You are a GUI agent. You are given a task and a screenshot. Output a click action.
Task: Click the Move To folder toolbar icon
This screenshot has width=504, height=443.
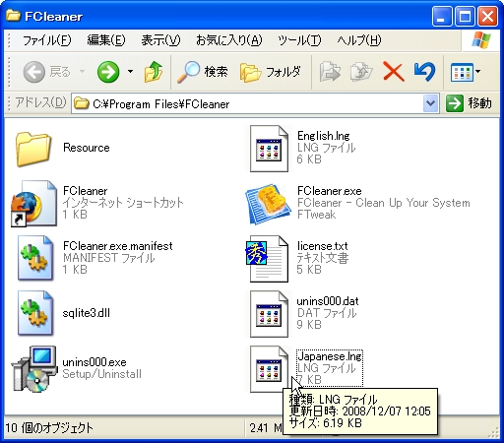(x=330, y=72)
